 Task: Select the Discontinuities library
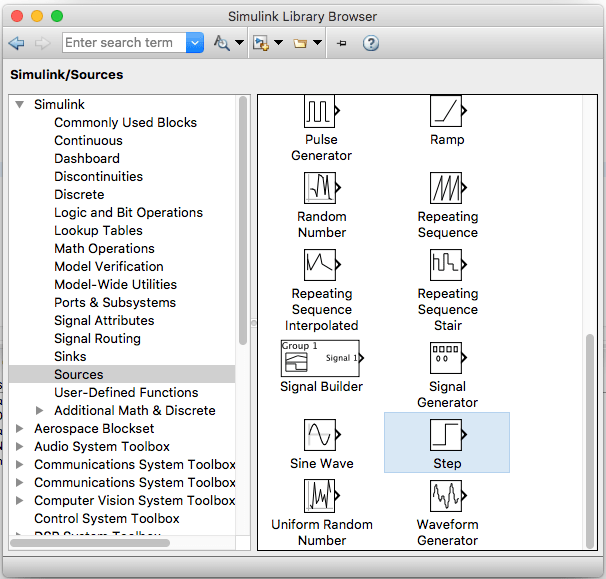point(99,177)
